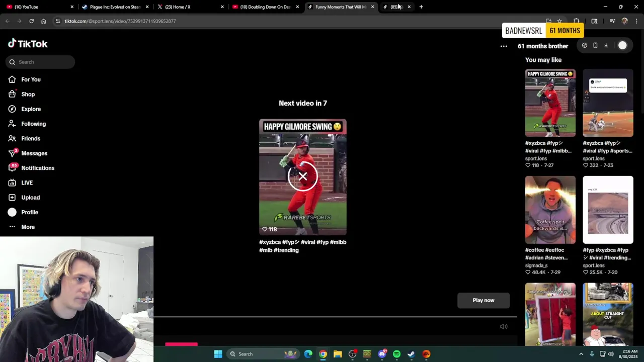
Task: Reload the current page
Action: [x=31, y=21]
